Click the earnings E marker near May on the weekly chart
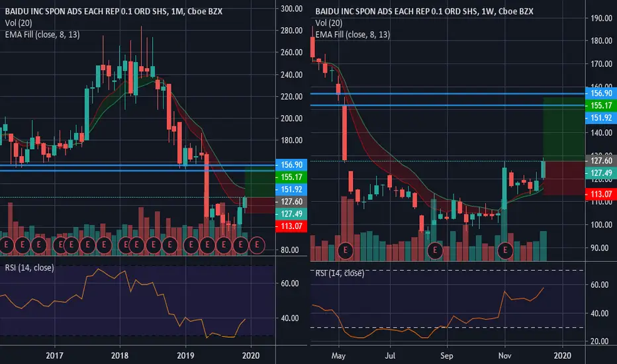The height and width of the screenshot is (364, 617). pos(345,250)
